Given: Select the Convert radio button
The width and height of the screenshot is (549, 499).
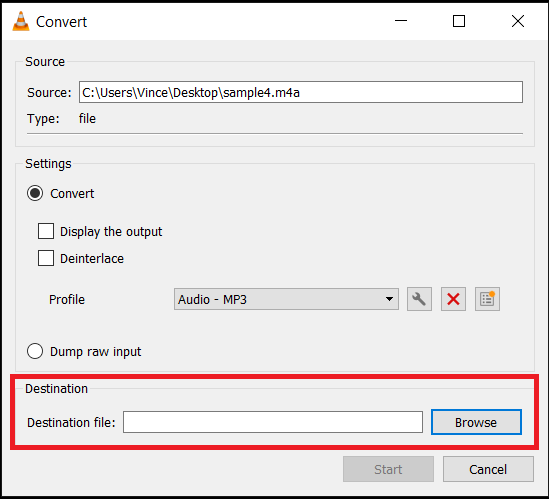Looking at the screenshot, I should coord(35,193).
